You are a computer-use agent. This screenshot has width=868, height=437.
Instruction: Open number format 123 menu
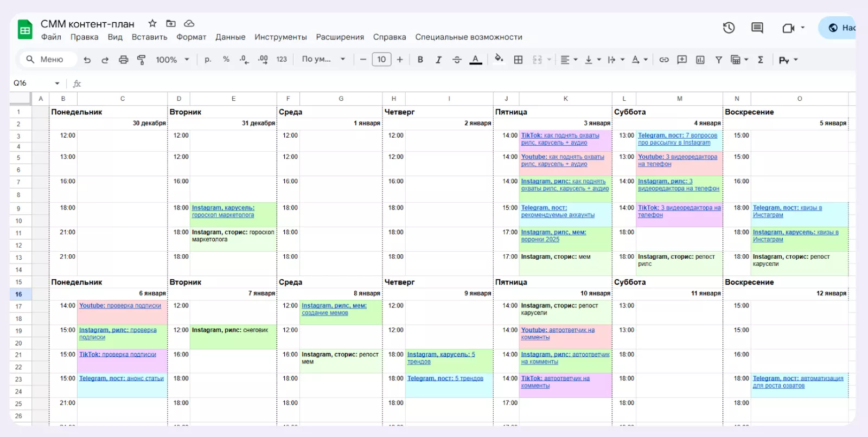point(282,60)
